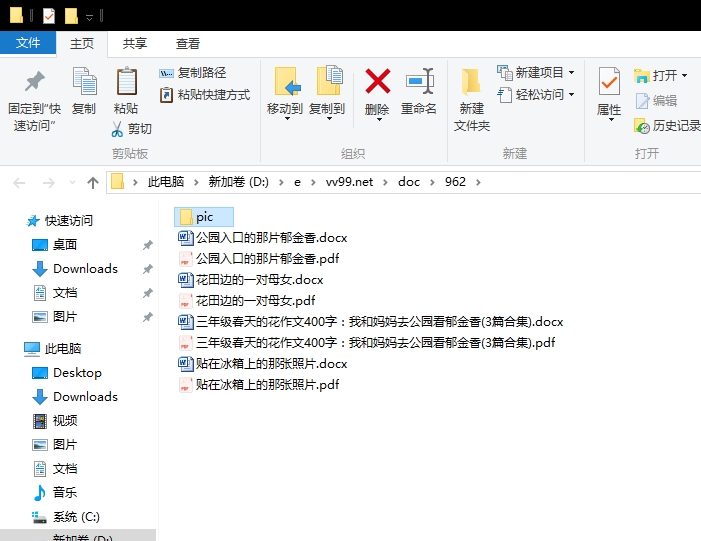This screenshot has height=541, width=701.
Task: Open the recent locations dropdown arrow
Action: (72, 182)
